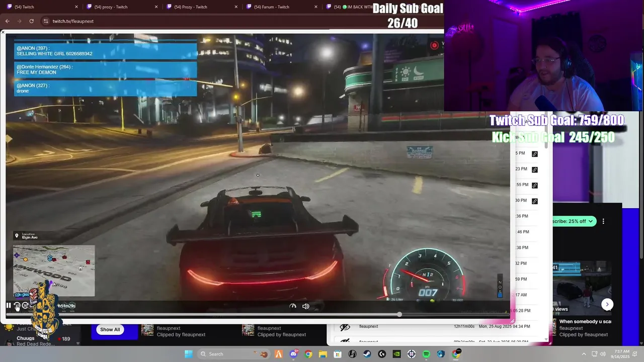Click the skip-forward icon before the timestamp
Image resolution: width=644 pixels, height=362 pixels.
[25, 306]
